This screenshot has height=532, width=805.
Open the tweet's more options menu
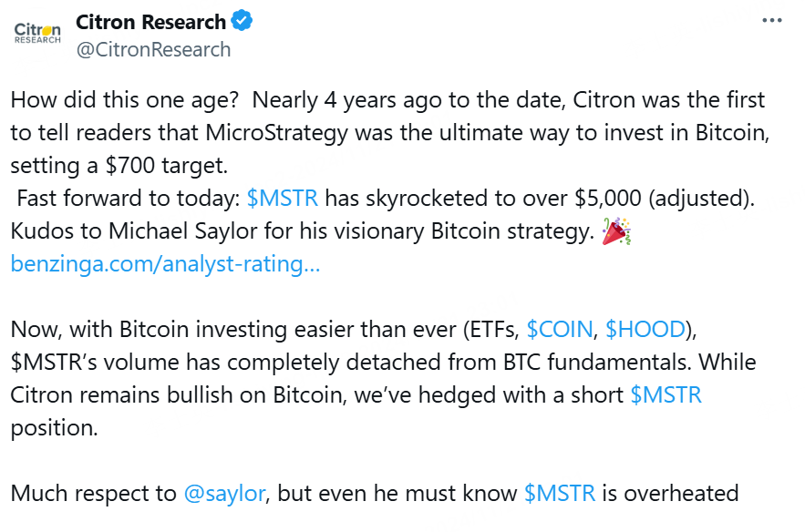[x=770, y=22]
